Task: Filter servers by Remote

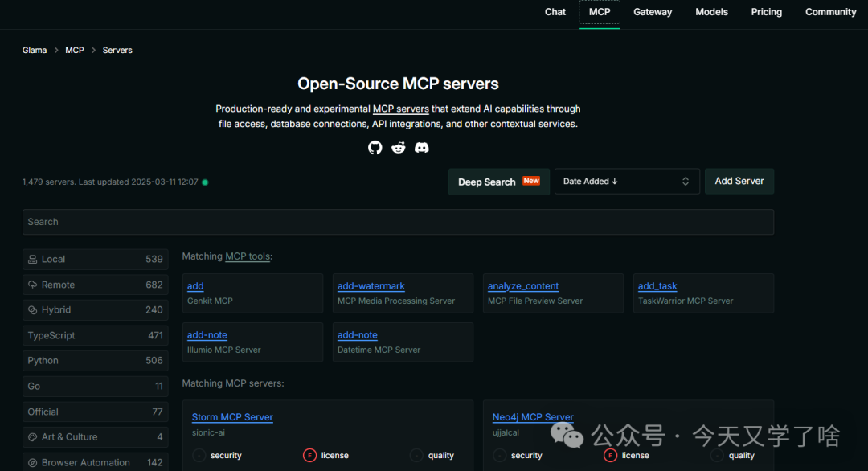Action: 95,285
